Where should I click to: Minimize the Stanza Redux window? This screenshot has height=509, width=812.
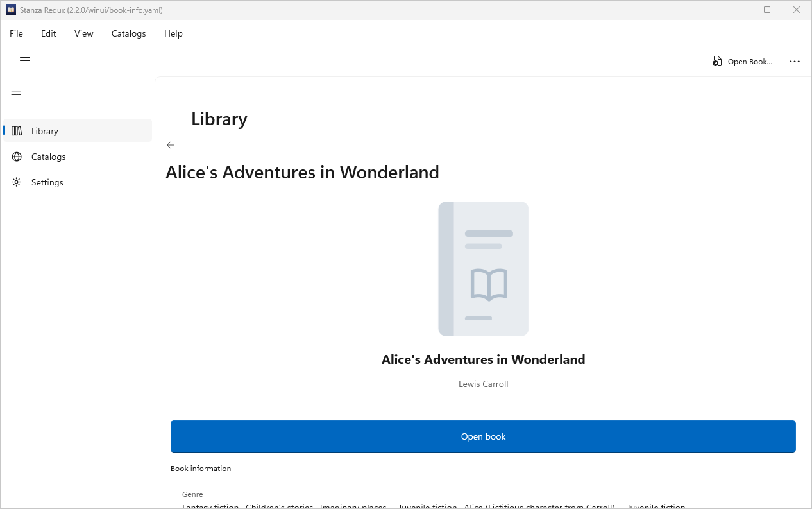click(737, 10)
